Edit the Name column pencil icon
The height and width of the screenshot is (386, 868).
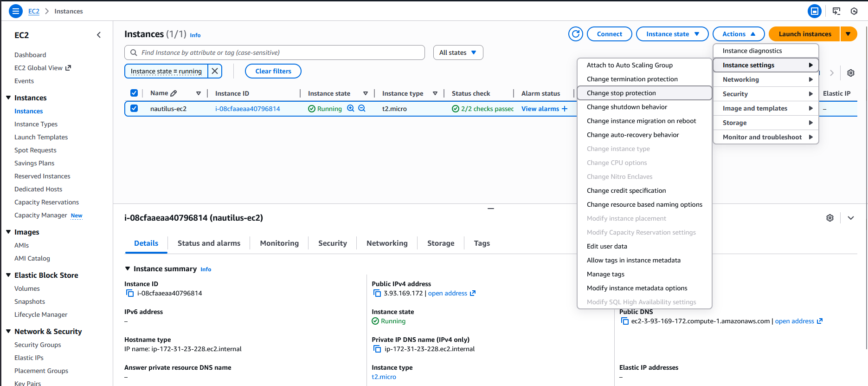tap(174, 93)
